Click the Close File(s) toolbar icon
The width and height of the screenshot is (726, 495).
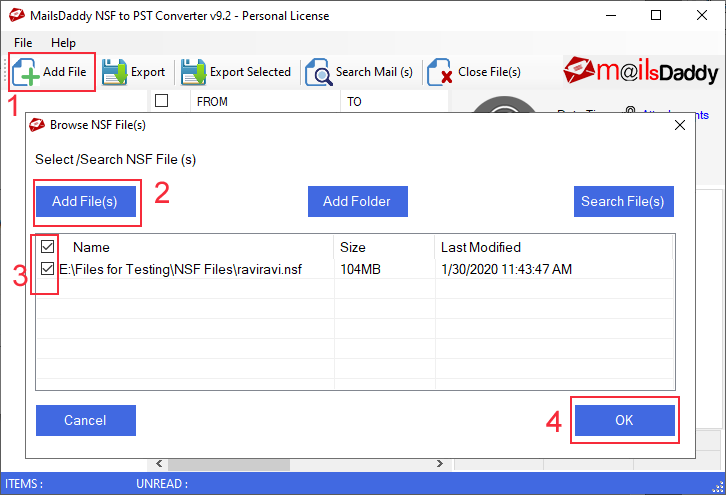click(474, 72)
